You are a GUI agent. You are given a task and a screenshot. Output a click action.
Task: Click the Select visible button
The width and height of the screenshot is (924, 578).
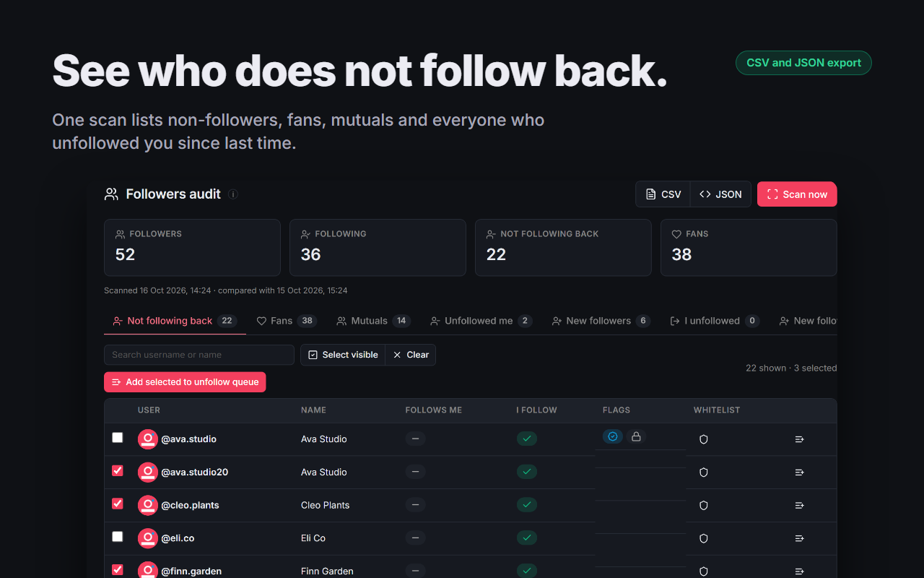343,355
